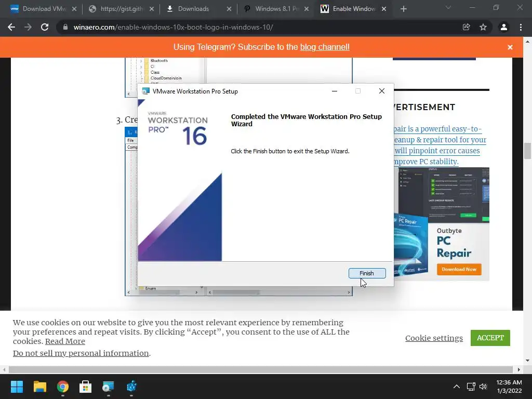Reload the winaero page
This screenshot has height=399, width=532.
coord(45,27)
